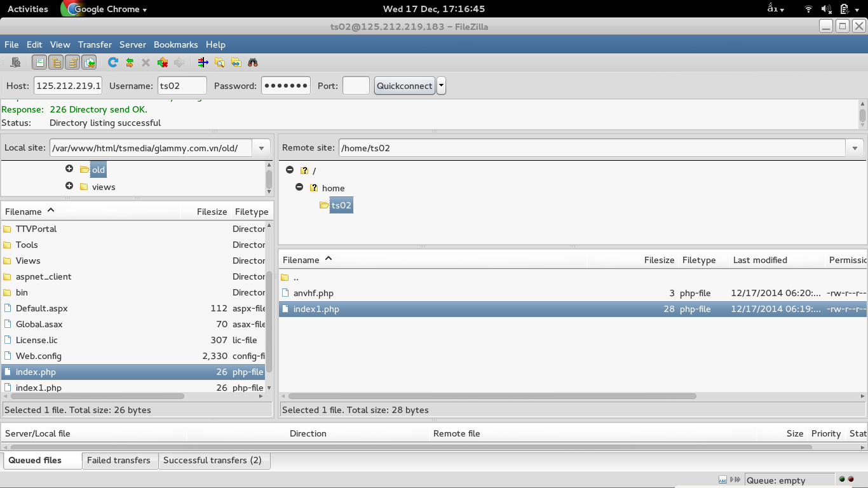Collapse the remote root '/' tree node
The image size is (868, 488).
click(x=290, y=170)
